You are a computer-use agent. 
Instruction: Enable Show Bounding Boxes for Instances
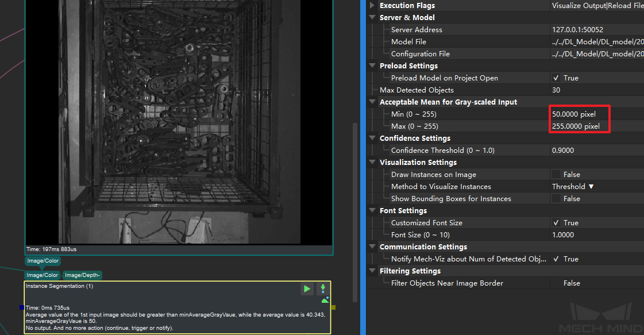(556, 199)
